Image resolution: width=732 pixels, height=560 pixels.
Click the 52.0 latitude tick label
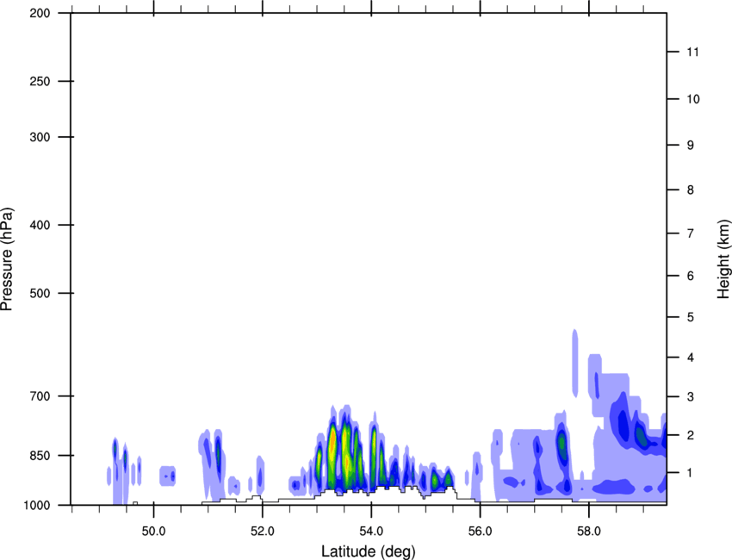[263, 531]
